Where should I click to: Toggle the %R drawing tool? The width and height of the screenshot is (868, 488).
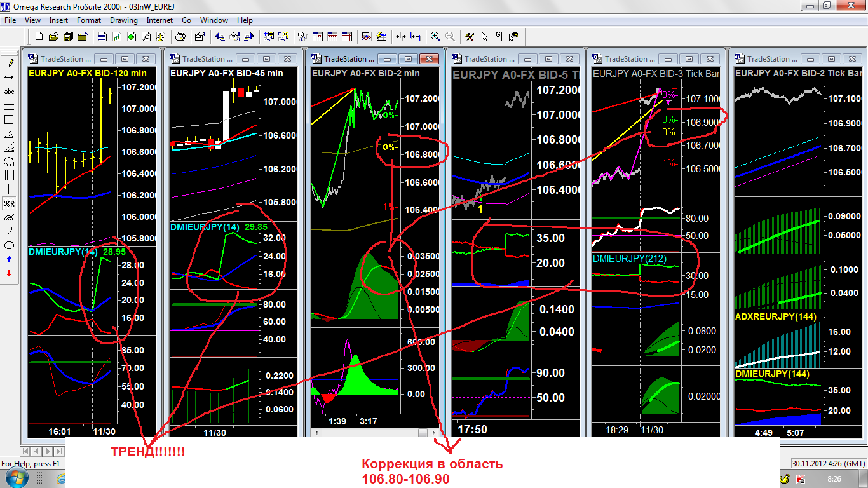[x=10, y=203]
